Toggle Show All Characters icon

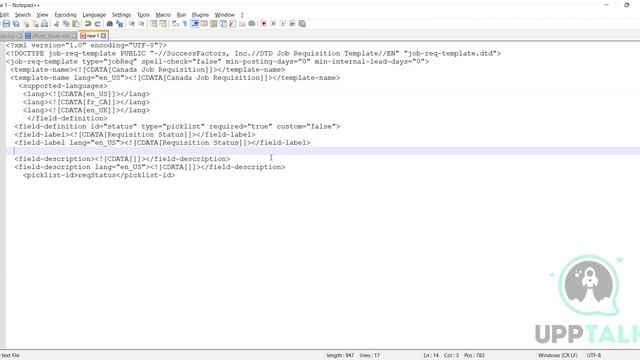pyautogui.click(x=185, y=24)
